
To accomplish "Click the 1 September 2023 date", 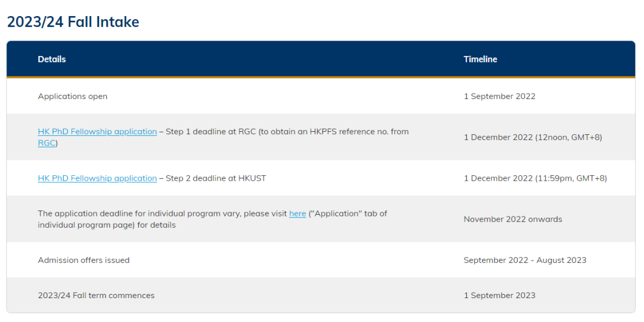I will 499,295.
